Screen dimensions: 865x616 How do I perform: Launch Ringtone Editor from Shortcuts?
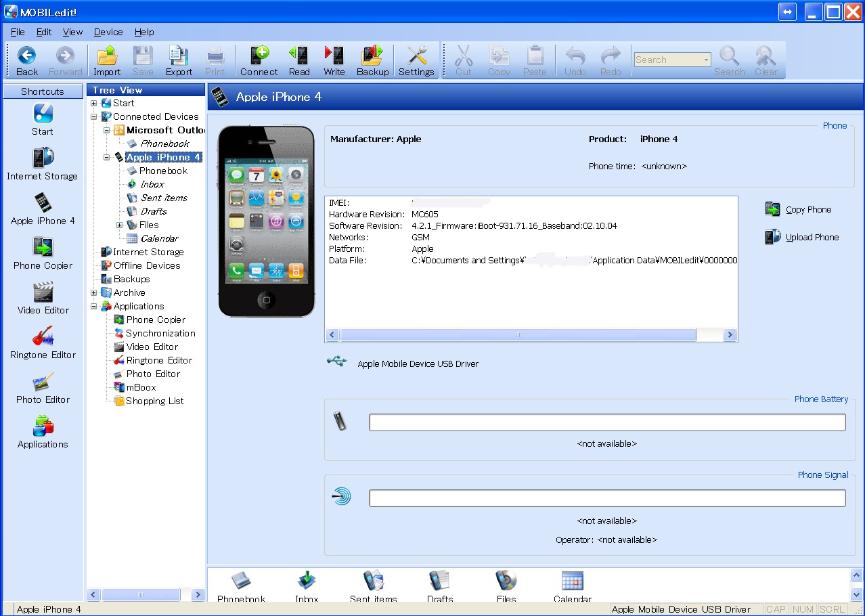click(x=43, y=343)
